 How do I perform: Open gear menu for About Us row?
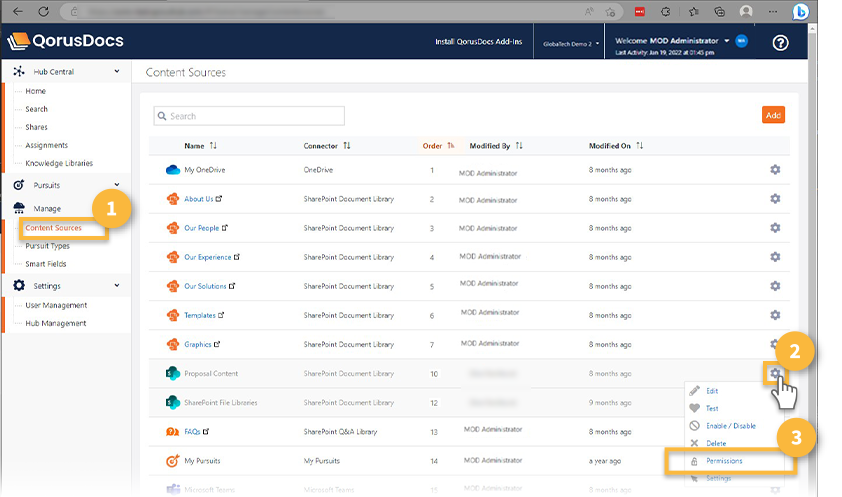(x=775, y=199)
